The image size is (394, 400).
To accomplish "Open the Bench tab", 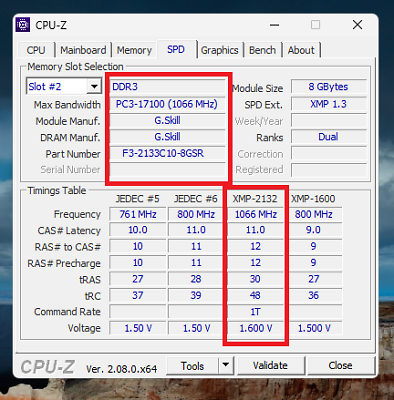I will point(263,50).
